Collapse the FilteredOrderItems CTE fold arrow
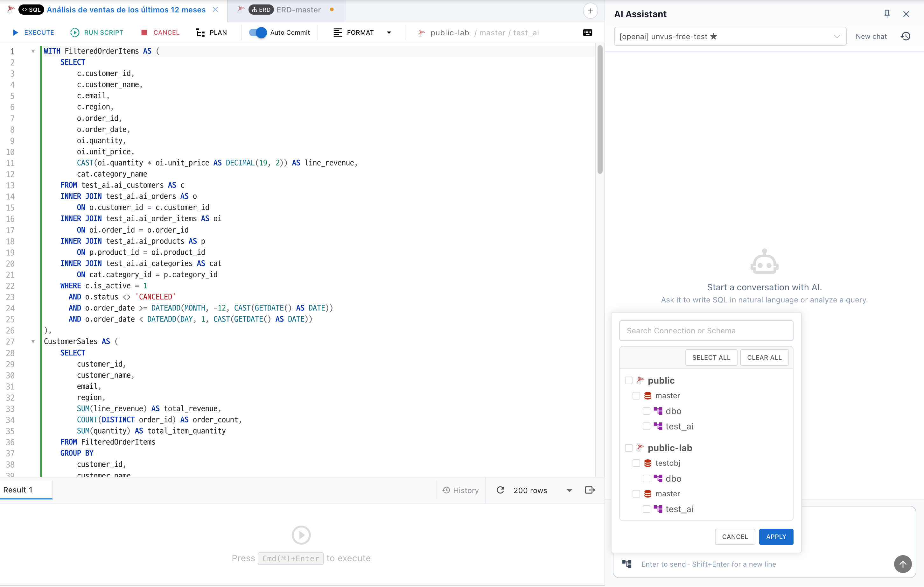This screenshot has width=924, height=587. click(x=33, y=51)
